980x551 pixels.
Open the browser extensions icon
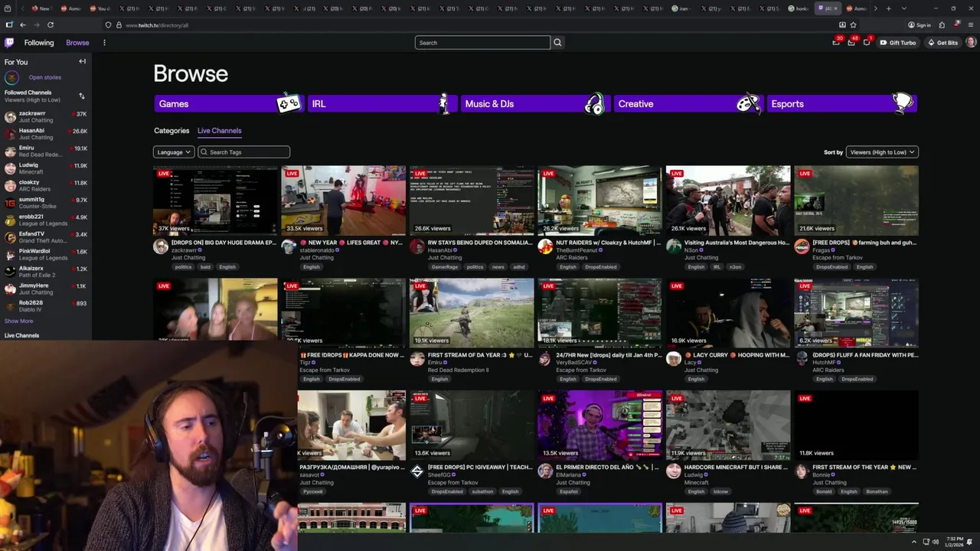(x=942, y=24)
